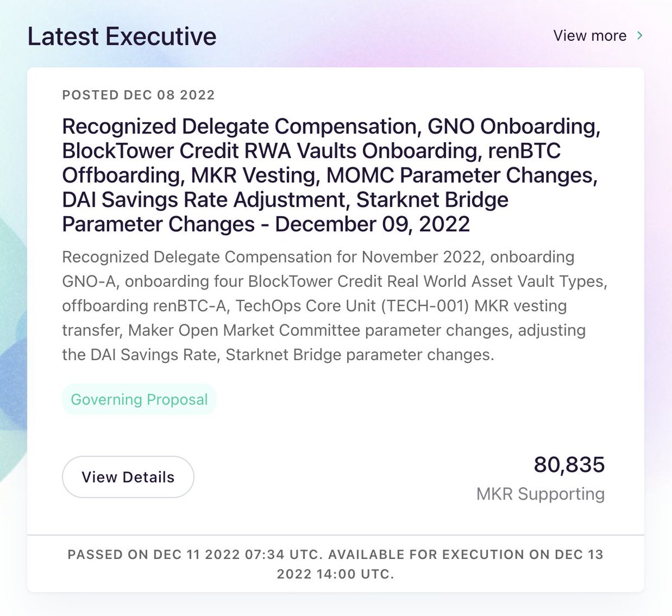Click the Maker Open Market Committee text
This screenshot has width=672, height=616.
pos(244,330)
